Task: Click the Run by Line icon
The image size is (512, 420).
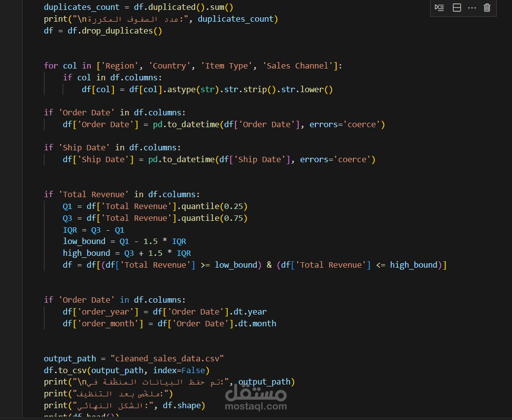Action: coord(440,7)
